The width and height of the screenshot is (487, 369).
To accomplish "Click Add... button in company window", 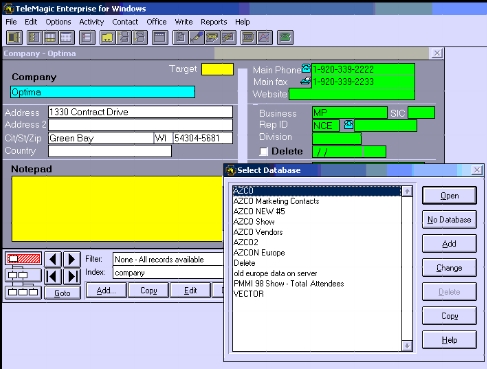I will (106, 290).
